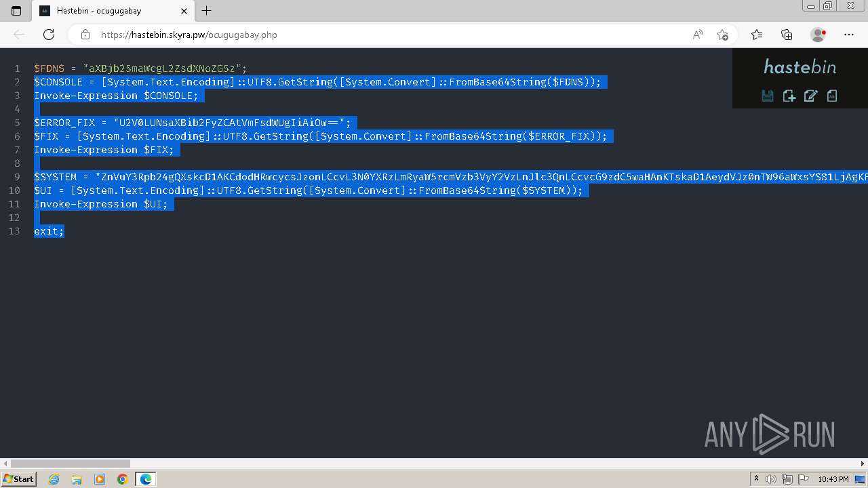Click the hastebin New document icon

click(789, 96)
